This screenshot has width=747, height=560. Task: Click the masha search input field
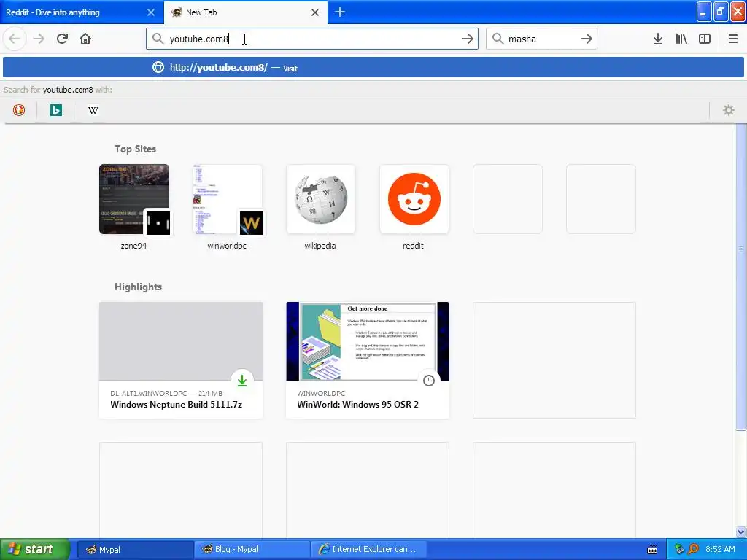(541, 39)
